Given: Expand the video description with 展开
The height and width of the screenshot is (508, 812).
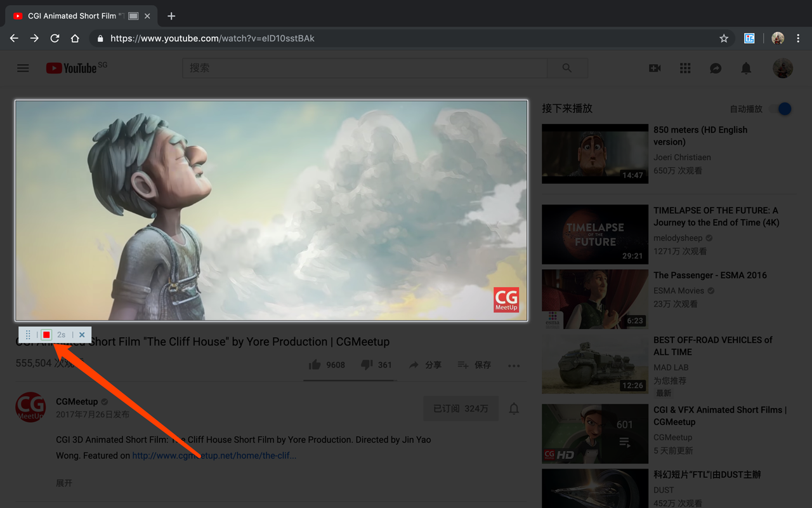Looking at the screenshot, I should [x=64, y=483].
